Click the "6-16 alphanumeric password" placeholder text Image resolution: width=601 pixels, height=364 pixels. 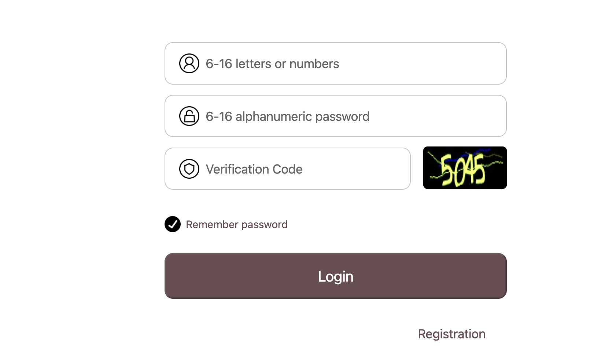287,116
